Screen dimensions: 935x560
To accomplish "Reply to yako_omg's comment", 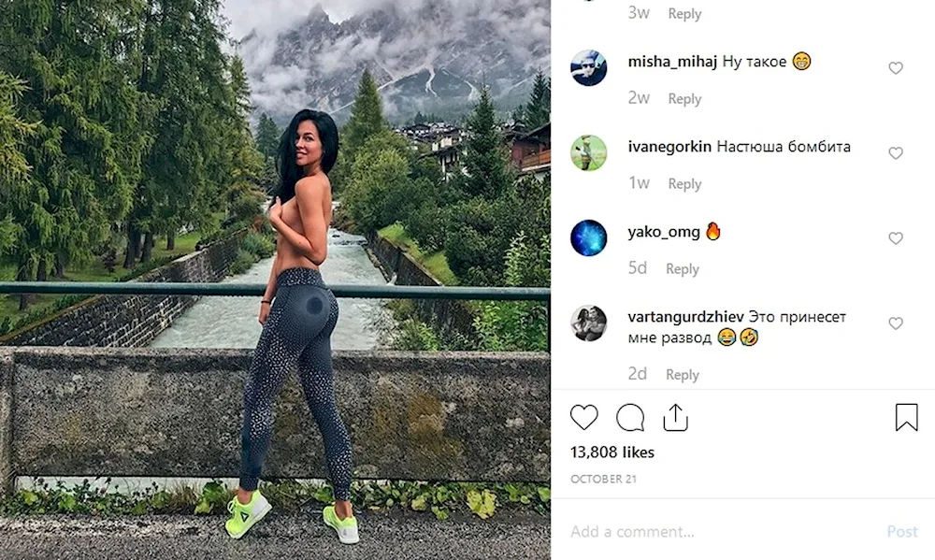I will pos(683,269).
